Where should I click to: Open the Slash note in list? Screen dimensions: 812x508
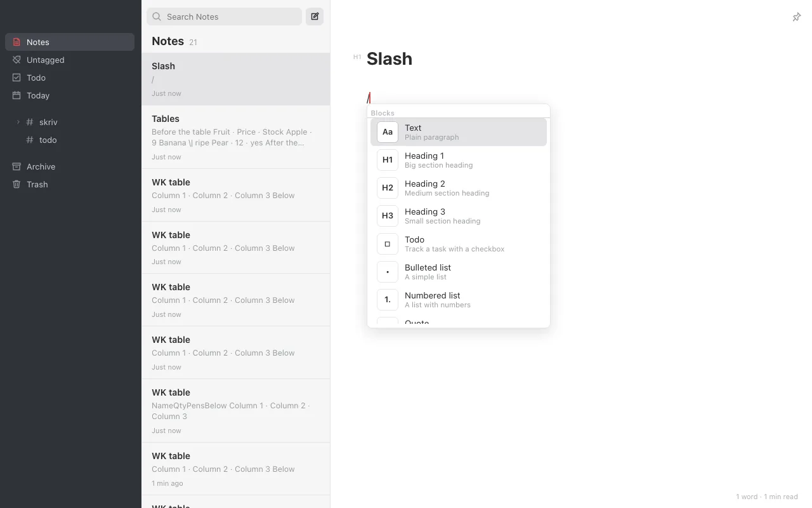click(x=235, y=79)
